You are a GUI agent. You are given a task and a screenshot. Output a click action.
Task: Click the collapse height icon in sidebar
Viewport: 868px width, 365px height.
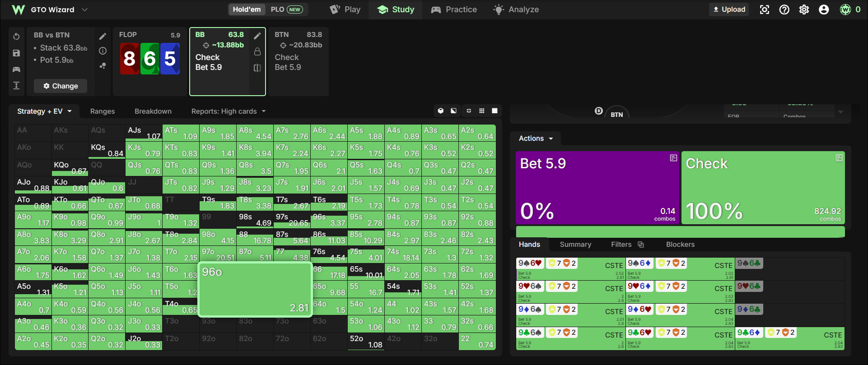pos(16,86)
